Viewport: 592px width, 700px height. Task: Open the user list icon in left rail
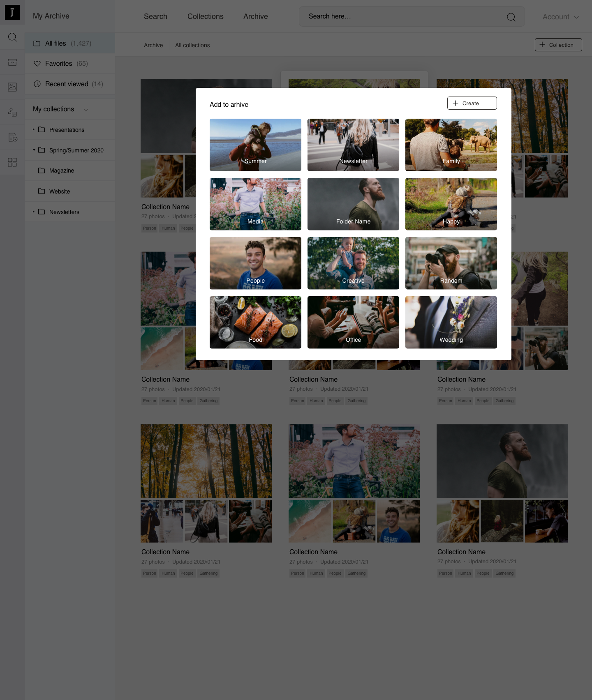click(x=12, y=112)
